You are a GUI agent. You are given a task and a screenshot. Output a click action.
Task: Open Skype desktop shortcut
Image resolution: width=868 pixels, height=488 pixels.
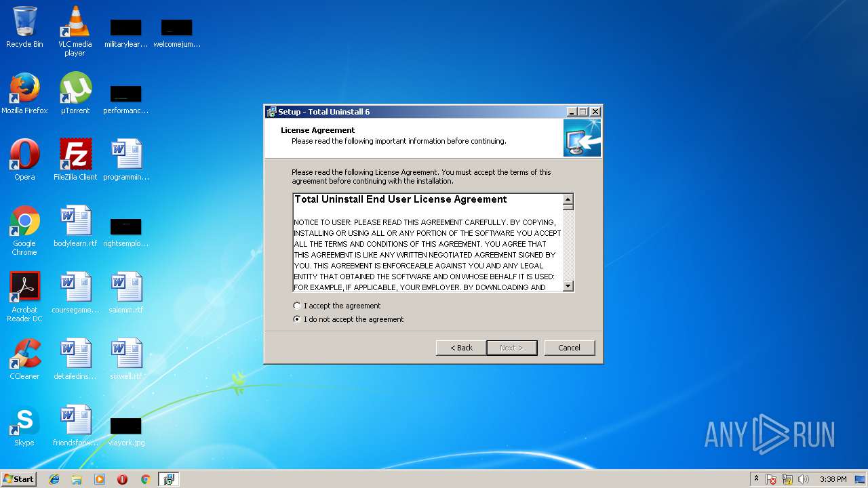(x=24, y=426)
